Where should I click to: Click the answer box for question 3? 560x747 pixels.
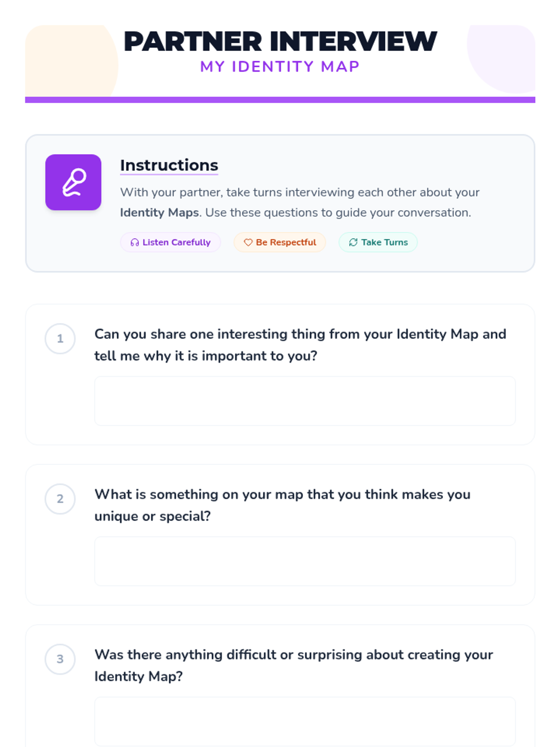pos(305,721)
